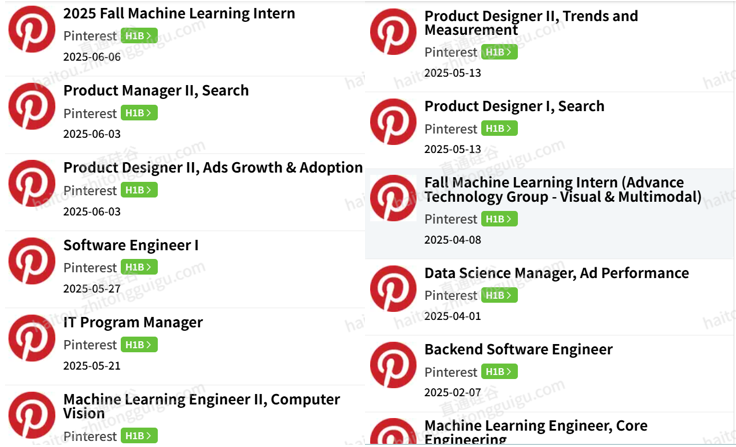Open Machine Learning Engineer II, Computer Vision listing
The width and height of the screenshot is (736, 447).
click(202, 406)
